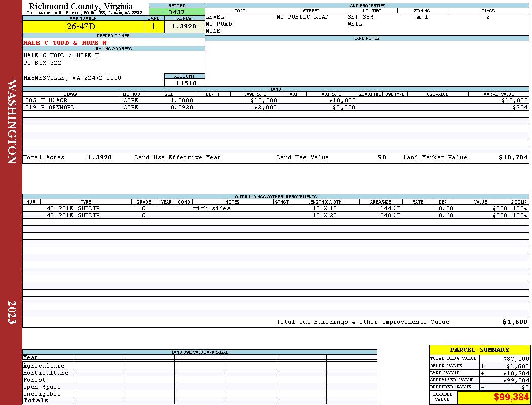Screen dimensions: 532x405
Task: Click the WASHINGTON district sidebar label
Action: 12,121
